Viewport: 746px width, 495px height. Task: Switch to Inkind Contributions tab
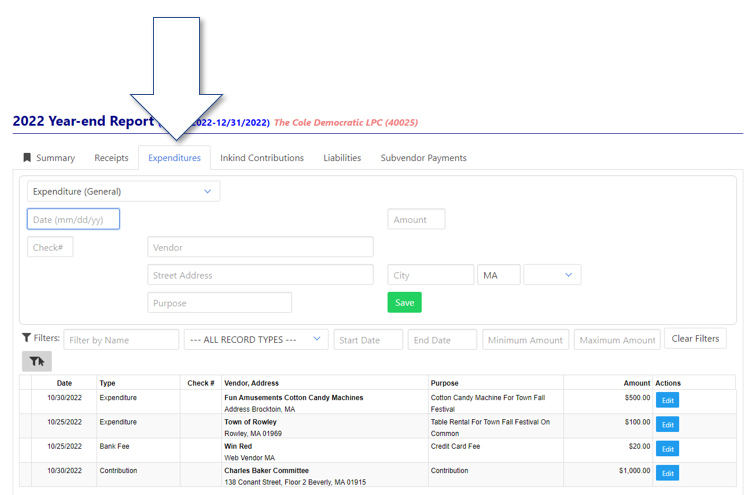pyautogui.click(x=262, y=158)
